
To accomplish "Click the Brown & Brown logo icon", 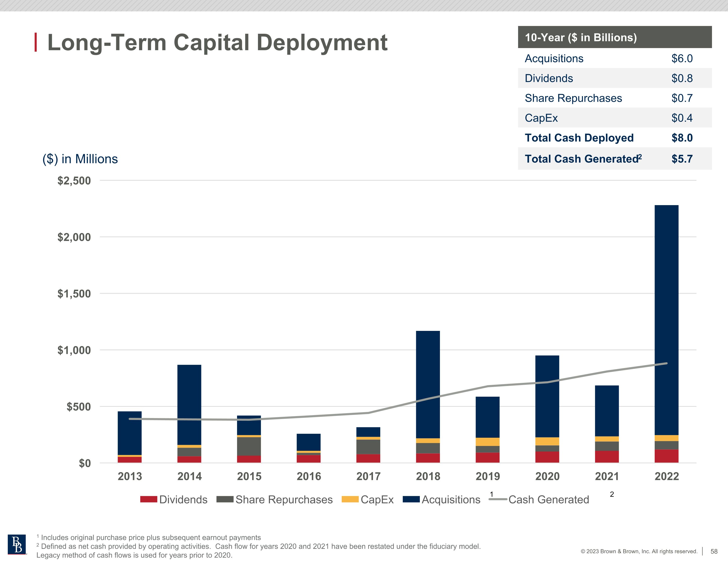I will (17, 545).
